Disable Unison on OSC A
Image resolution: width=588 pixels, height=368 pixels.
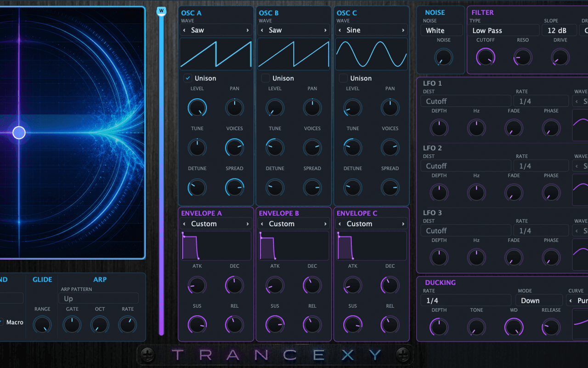click(x=188, y=78)
